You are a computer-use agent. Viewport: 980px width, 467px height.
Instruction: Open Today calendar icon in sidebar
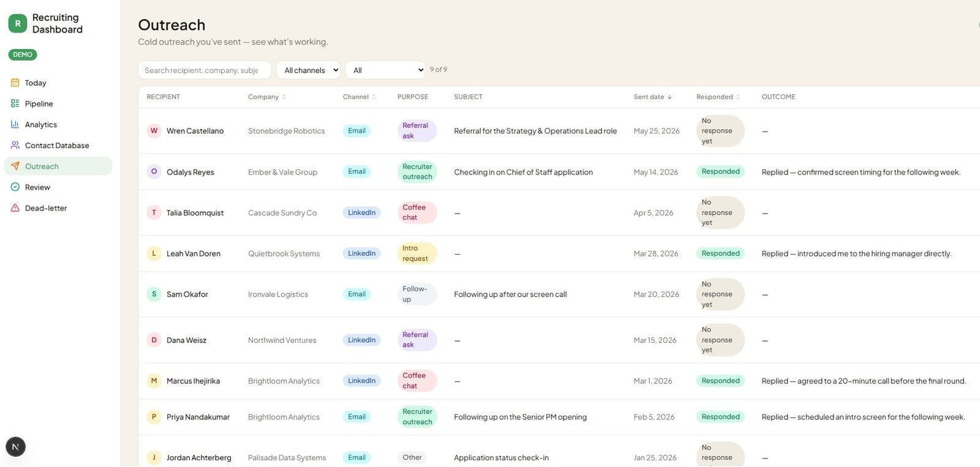coord(15,83)
